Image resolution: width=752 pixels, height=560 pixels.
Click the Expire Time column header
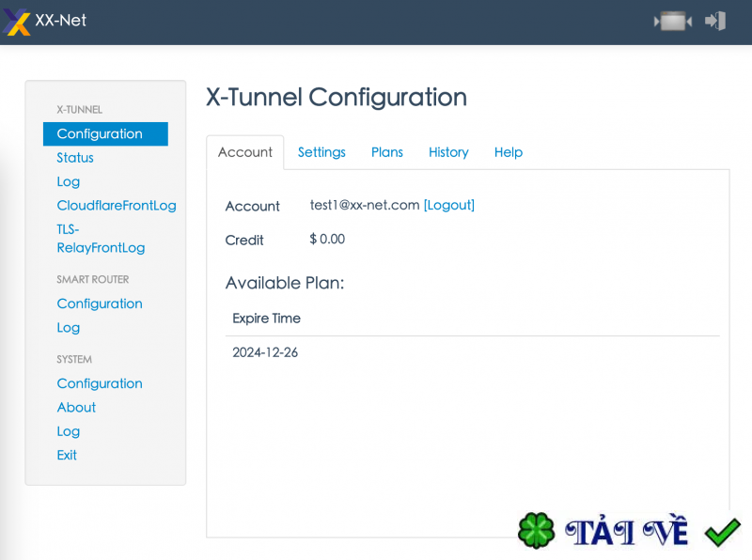pyautogui.click(x=266, y=319)
